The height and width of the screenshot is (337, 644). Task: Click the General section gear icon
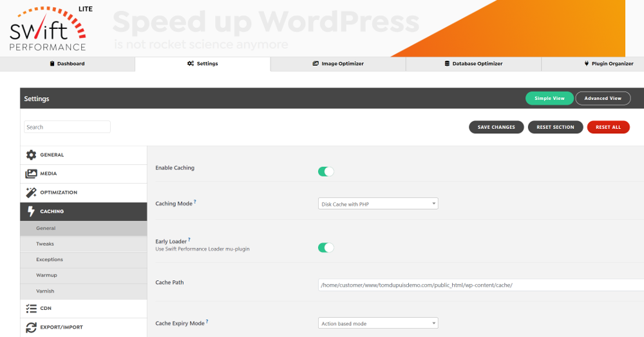(x=31, y=155)
